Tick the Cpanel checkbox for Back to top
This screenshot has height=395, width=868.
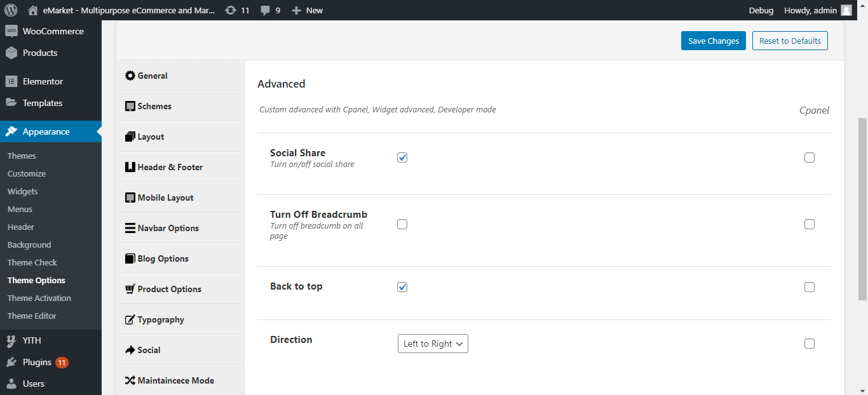[x=810, y=287]
